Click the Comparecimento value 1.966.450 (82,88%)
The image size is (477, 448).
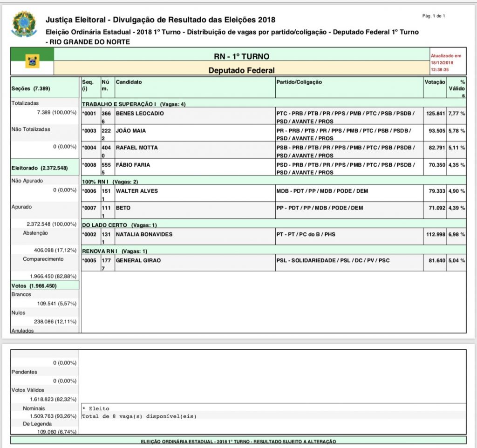[53, 277]
